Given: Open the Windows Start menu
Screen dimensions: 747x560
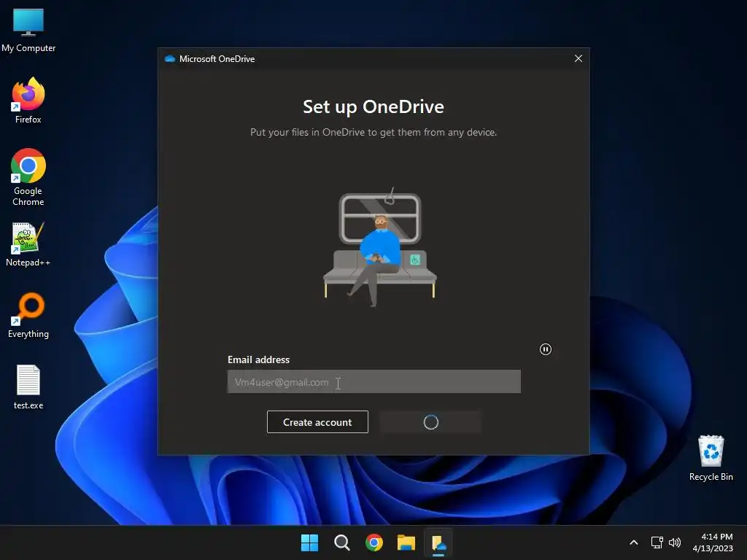Looking at the screenshot, I should [309, 542].
